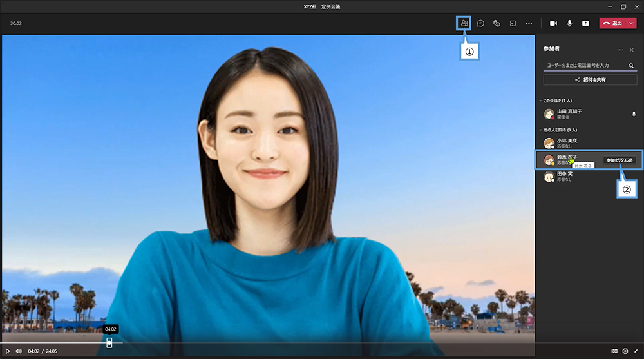Close the 参加者 panel
This screenshot has width=644, height=359.
click(x=632, y=50)
